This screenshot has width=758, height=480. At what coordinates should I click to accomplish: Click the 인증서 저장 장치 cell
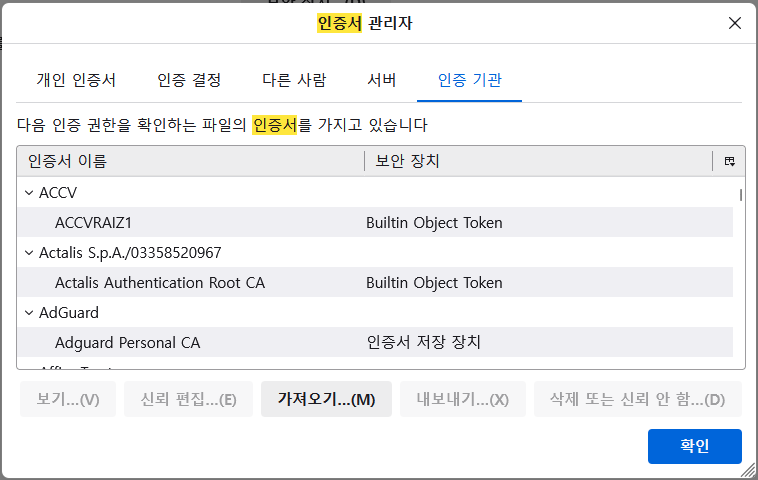pyautogui.click(x=423, y=343)
